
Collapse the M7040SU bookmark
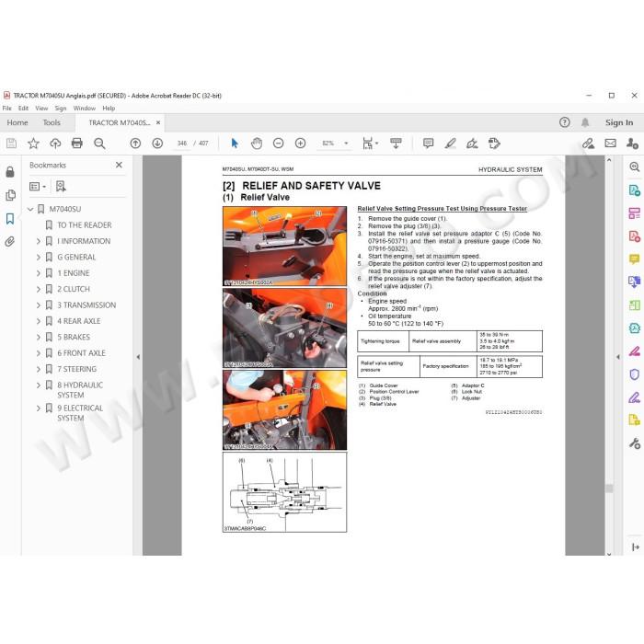point(30,209)
